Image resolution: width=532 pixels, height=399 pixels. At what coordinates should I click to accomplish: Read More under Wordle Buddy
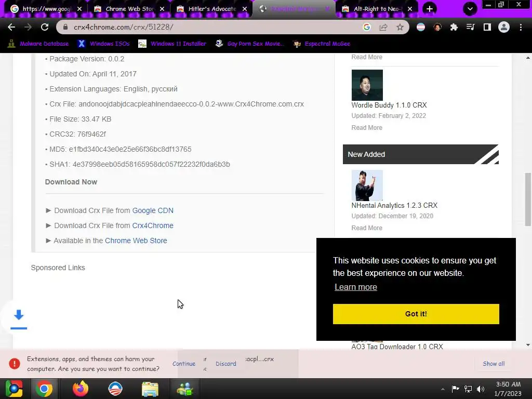[x=367, y=128]
